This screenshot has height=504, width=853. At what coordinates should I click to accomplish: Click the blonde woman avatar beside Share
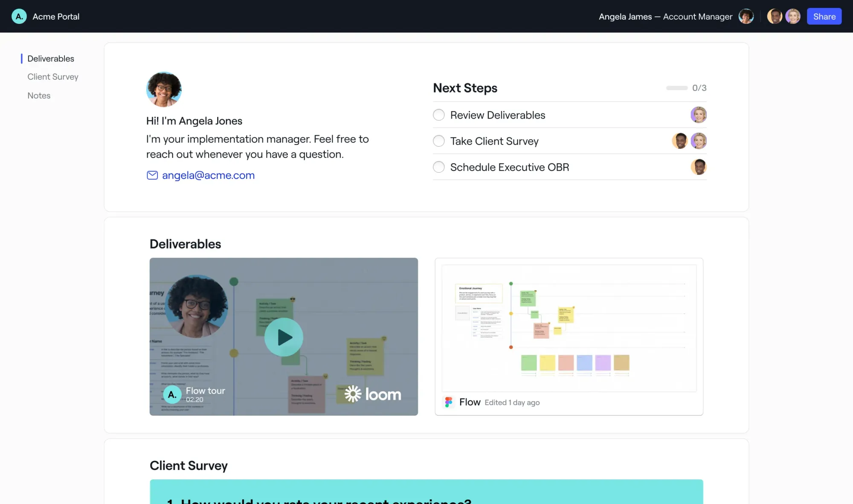coord(793,16)
